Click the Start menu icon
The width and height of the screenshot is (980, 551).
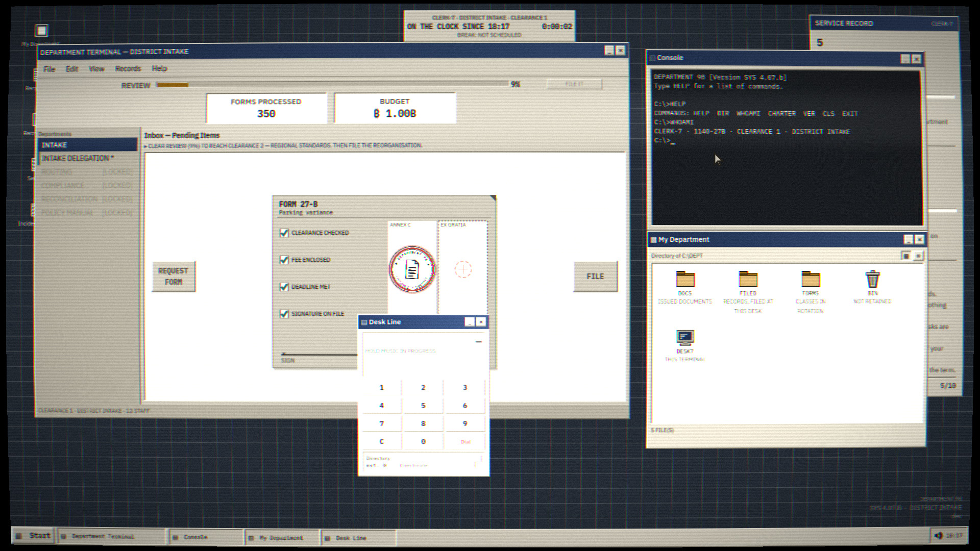pos(19,536)
